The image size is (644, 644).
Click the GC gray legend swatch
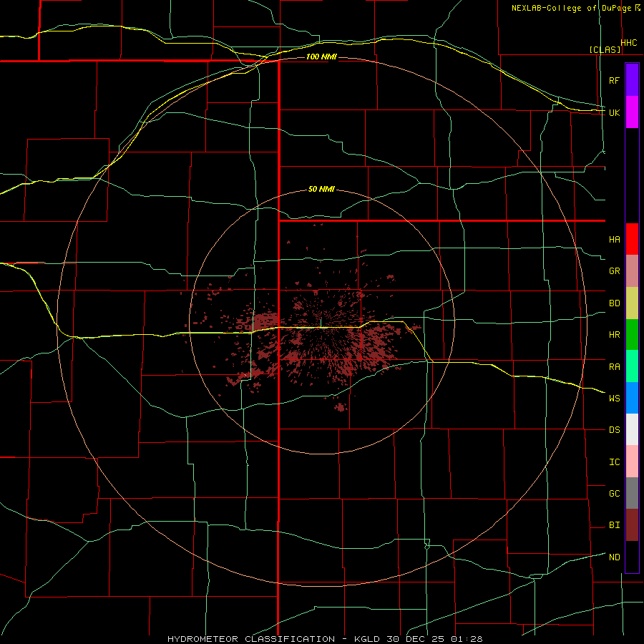tap(632, 493)
